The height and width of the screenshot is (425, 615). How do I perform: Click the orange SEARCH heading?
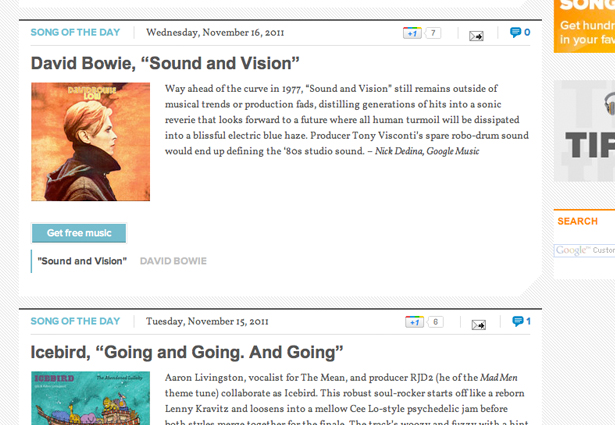tap(577, 221)
